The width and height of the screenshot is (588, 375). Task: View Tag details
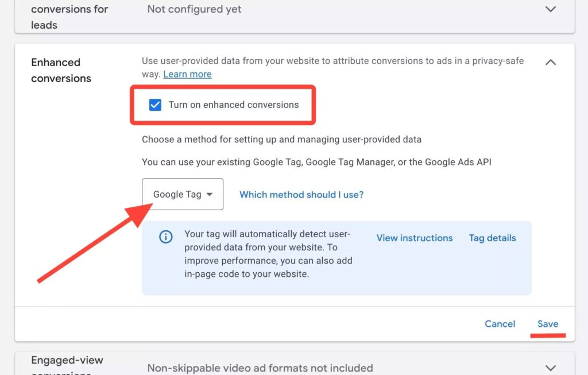tap(492, 238)
